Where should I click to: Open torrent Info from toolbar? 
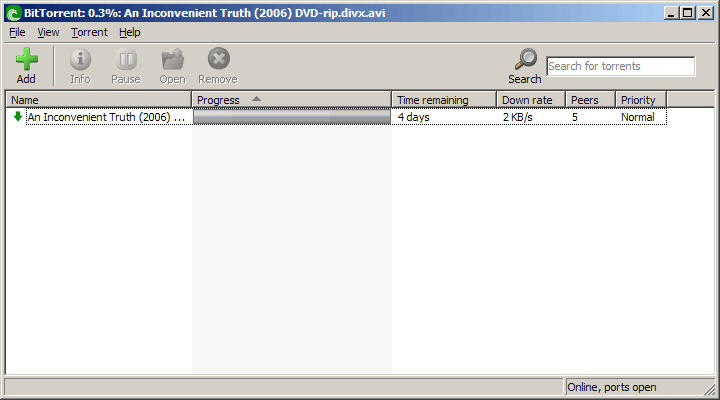(x=80, y=61)
